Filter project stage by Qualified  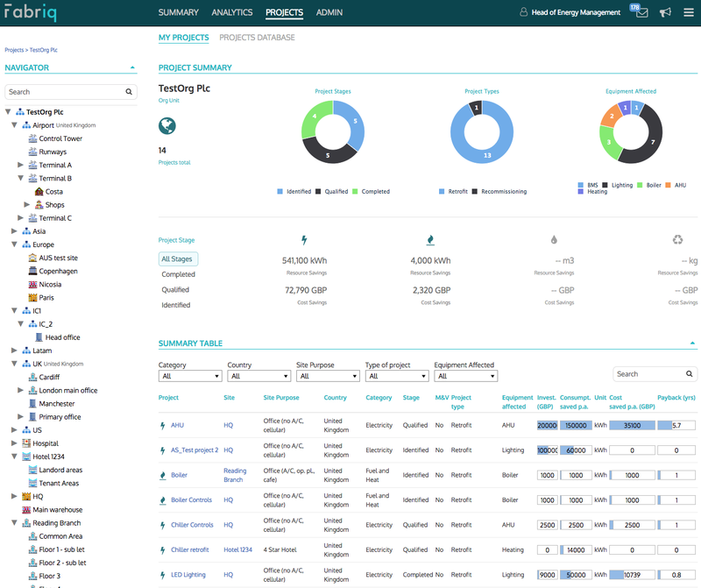pos(175,290)
